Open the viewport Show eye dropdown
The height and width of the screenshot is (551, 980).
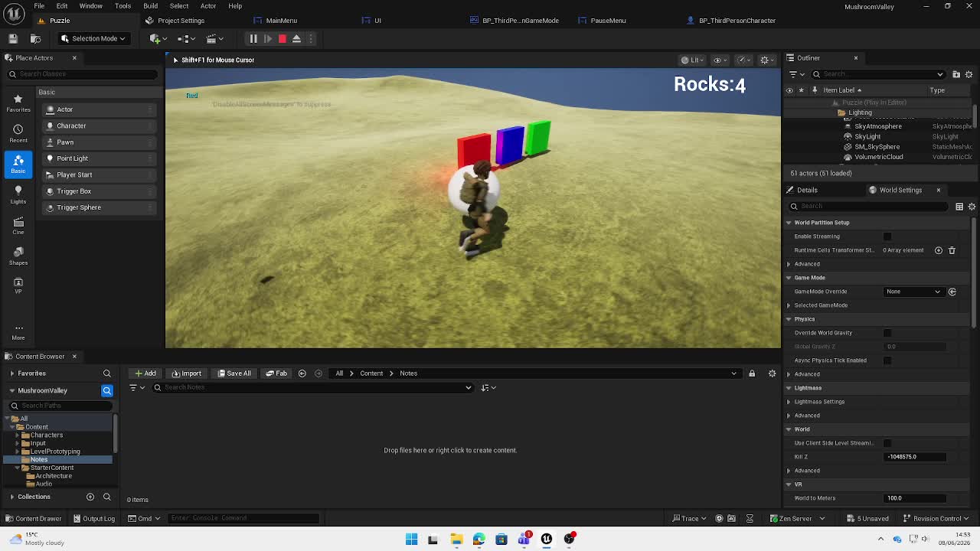click(720, 60)
